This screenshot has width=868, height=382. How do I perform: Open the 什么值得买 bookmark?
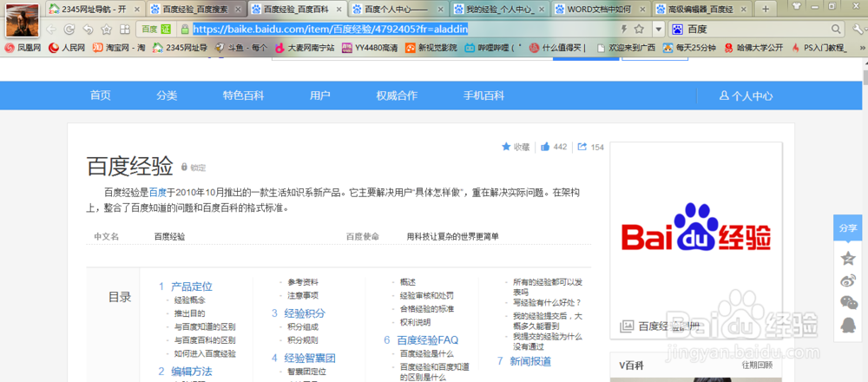558,48
